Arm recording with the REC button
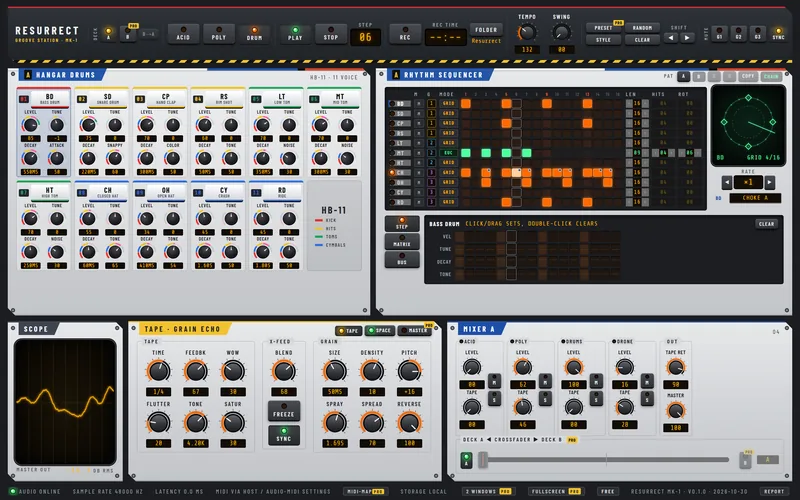800x500 pixels. (x=405, y=34)
